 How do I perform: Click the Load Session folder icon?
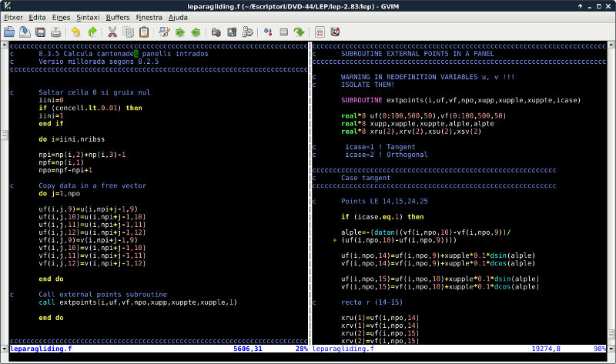coord(216,32)
